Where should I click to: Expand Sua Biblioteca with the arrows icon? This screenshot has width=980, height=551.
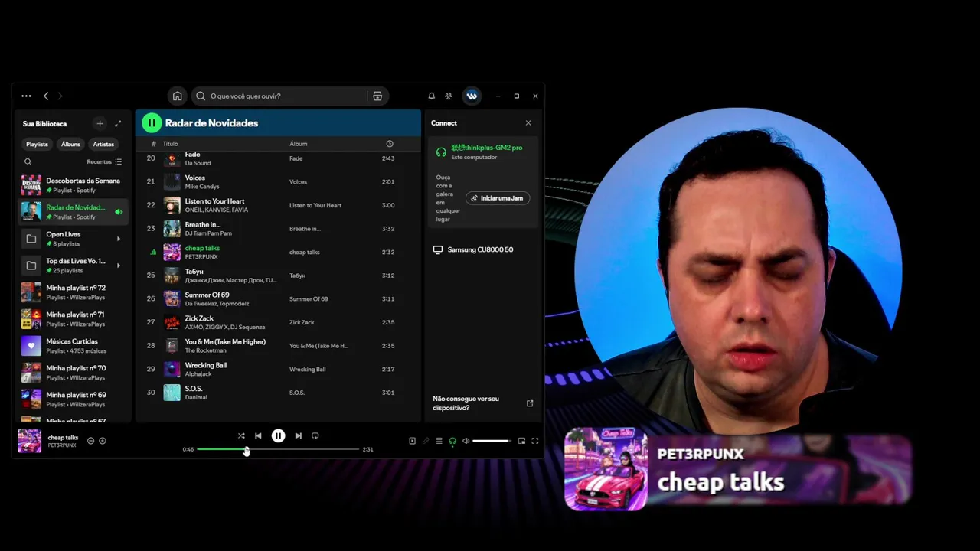coord(118,123)
